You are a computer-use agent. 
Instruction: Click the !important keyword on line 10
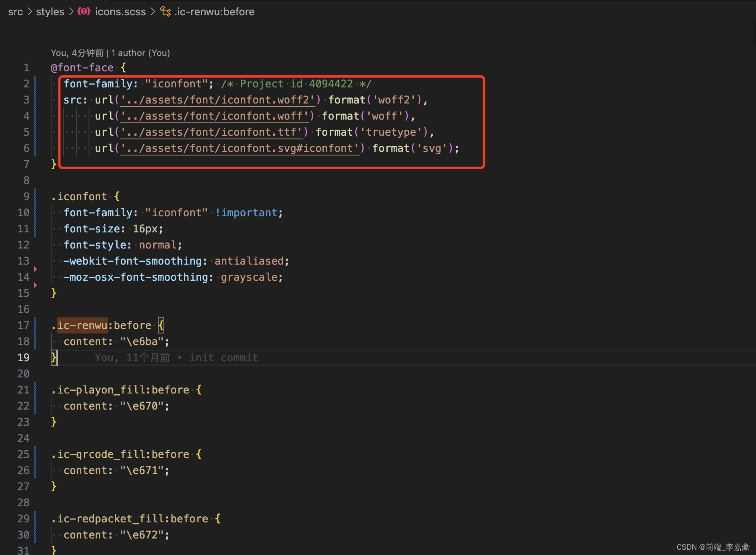coord(246,213)
